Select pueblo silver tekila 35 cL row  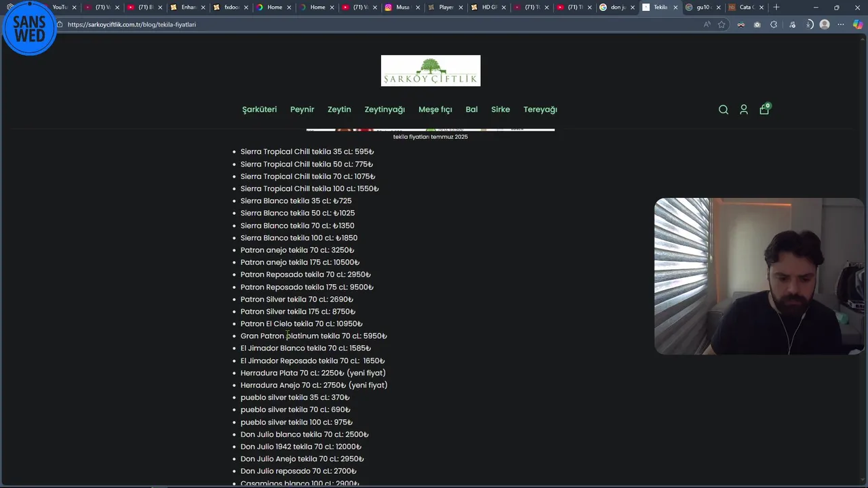click(x=295, y=397)
